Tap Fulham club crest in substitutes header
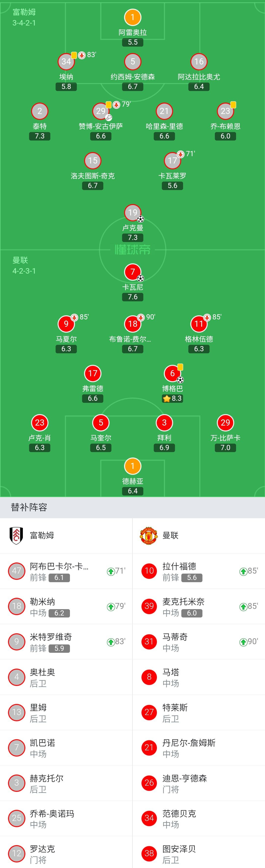265x868 pixels. 16,535
